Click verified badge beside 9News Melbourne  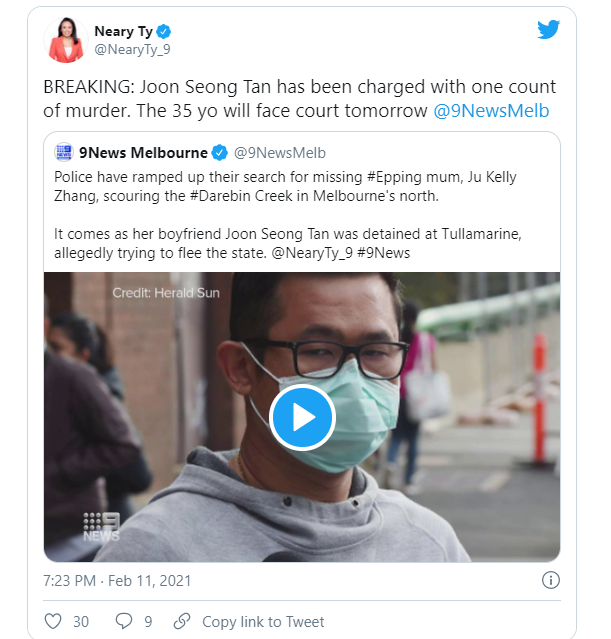click(219, 152)
